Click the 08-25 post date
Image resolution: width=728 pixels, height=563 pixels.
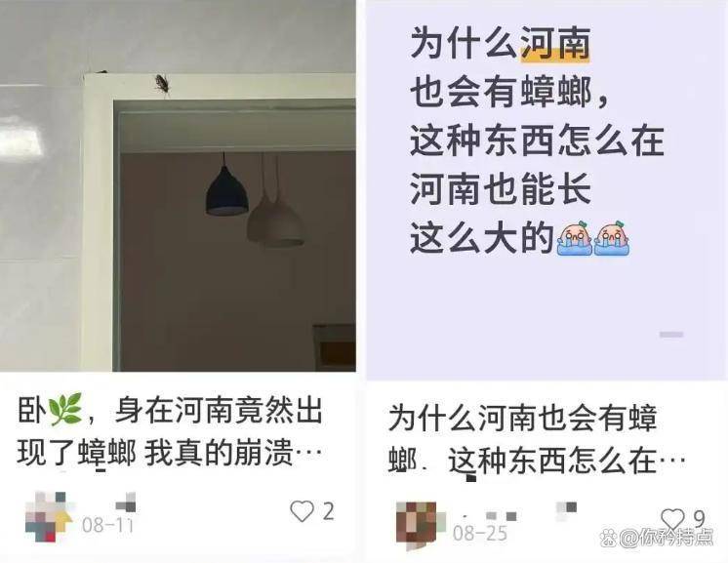[x=479, y=534]
